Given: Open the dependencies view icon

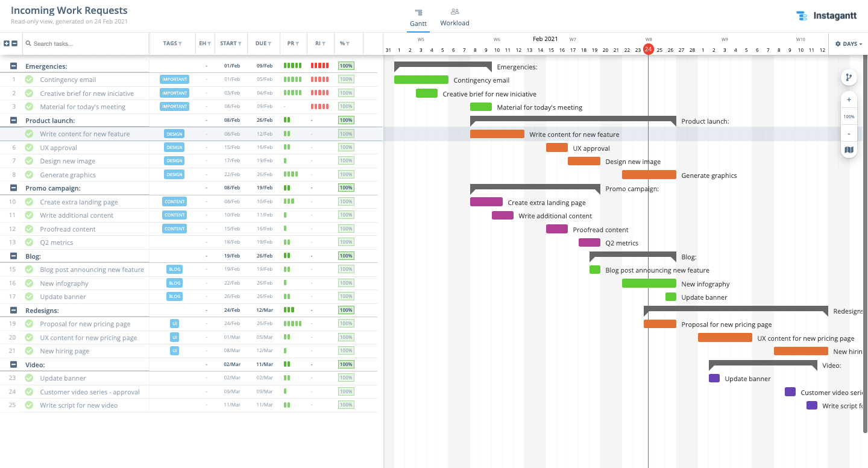Looking at the screenshot, I should 849,77.
